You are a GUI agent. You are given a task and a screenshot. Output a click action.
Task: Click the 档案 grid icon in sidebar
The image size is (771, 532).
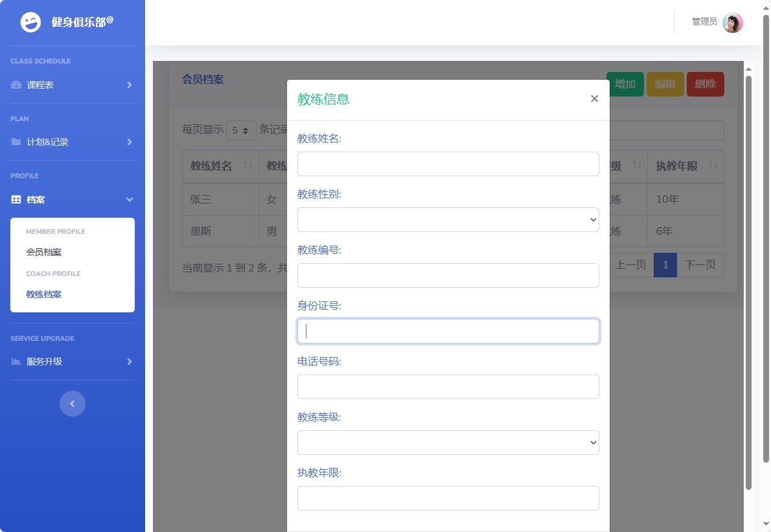coord(16,200)
